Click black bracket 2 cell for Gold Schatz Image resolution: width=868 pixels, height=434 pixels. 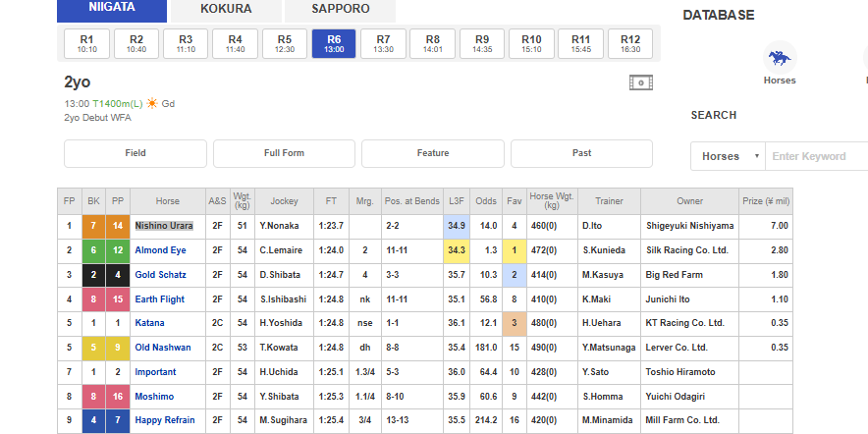pos(93,275)
